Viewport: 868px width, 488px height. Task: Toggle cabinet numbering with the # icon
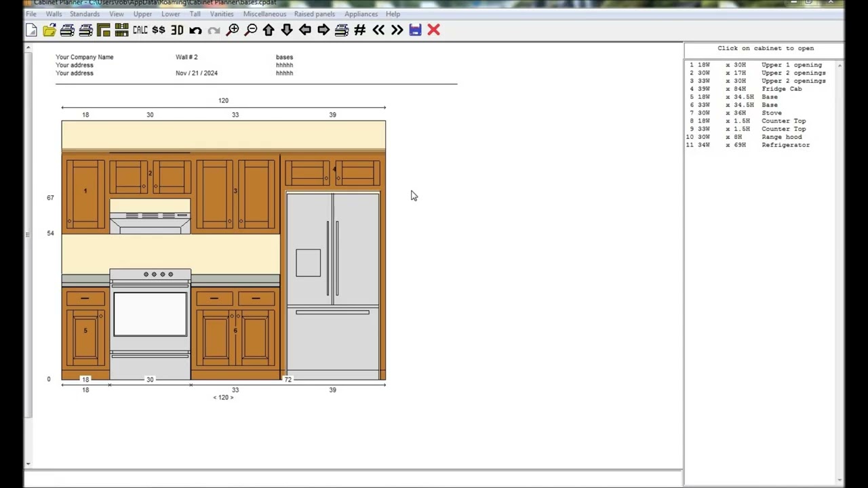pyautogui.click(x=359, y=29)
